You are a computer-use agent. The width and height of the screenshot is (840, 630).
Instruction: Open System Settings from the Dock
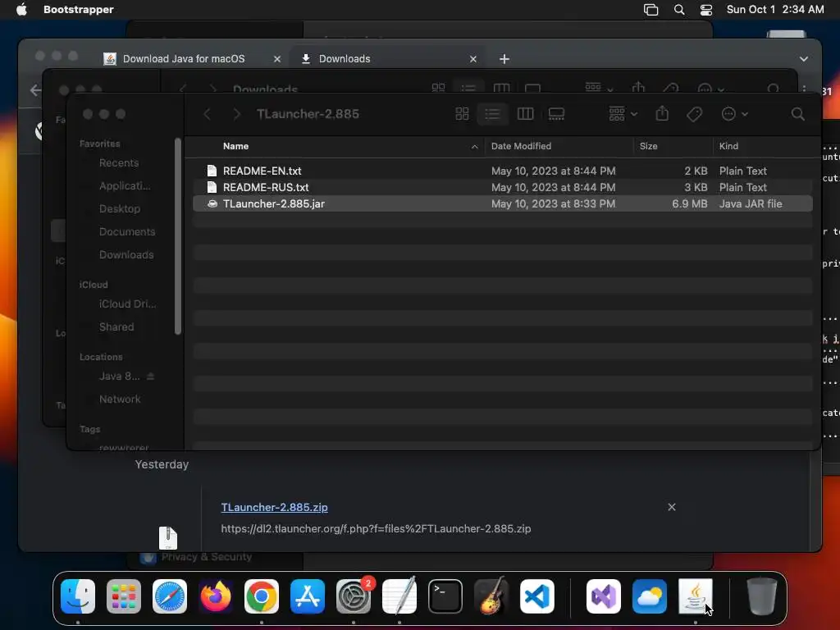tap(354, 596)
